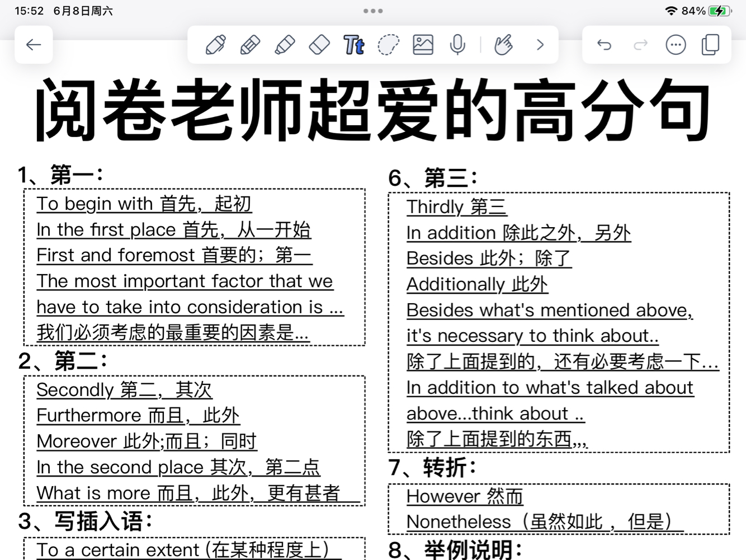Screen dimensions: 746x560
Task: Expand more tools with right chevron
Action: click(x=540, y=45)
